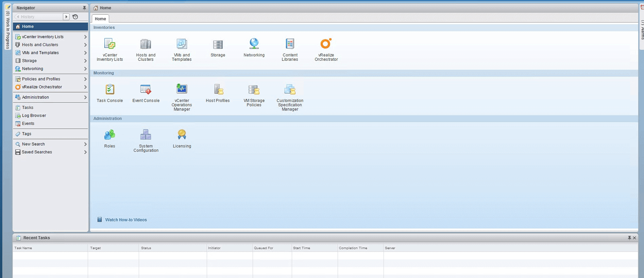The image size is (644, 278).
Task: Pin the Navigator panel
Action: 84,8
